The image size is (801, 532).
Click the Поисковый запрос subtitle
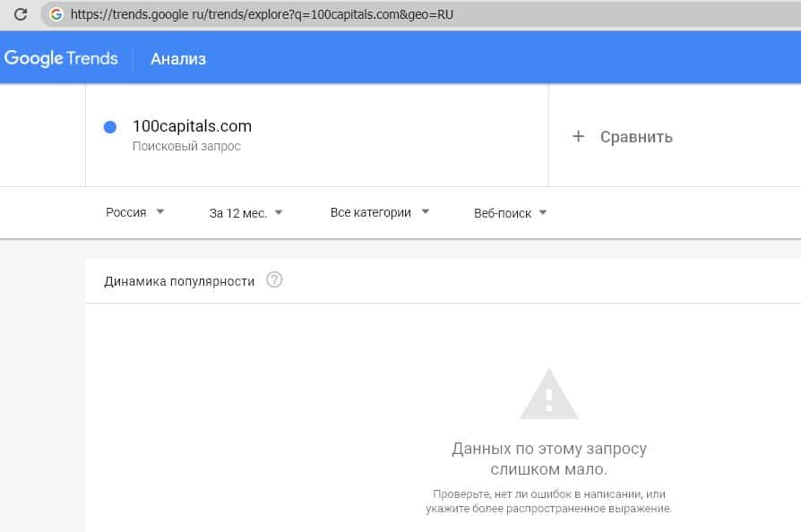[x=186, y=146]
